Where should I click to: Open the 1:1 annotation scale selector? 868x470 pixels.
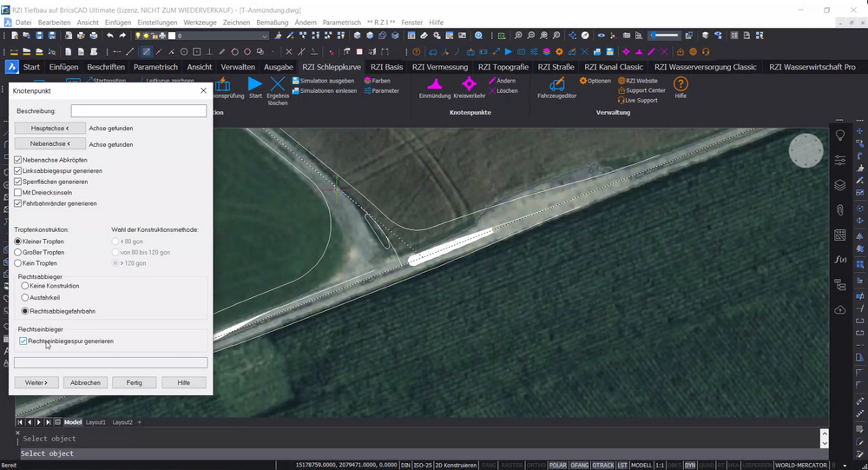tap(660, 465)
